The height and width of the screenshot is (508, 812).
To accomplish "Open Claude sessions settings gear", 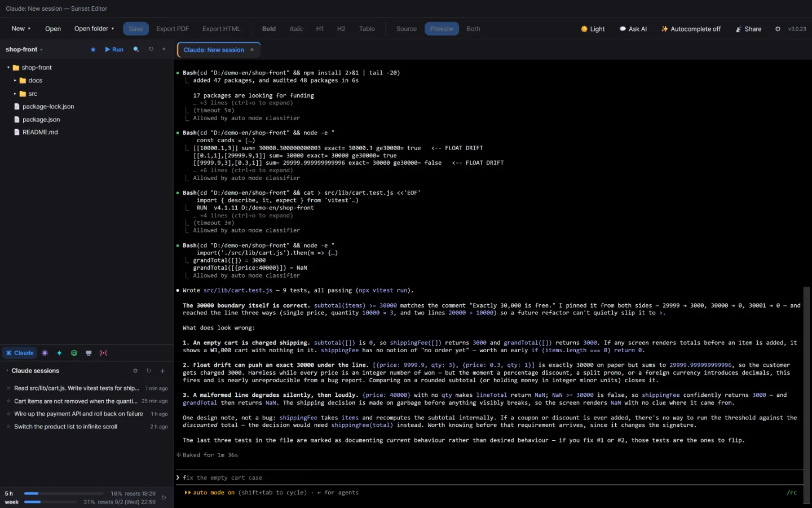I will pos(135,371).
